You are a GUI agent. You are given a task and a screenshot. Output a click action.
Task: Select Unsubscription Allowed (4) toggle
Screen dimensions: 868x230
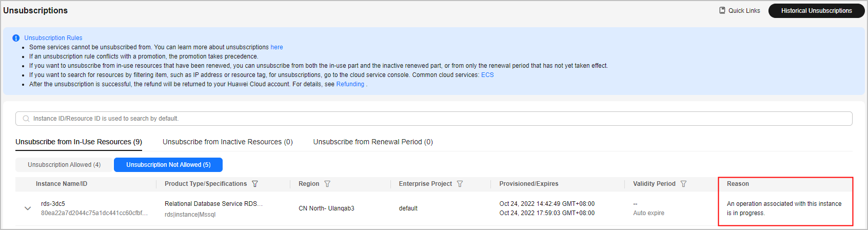pos(64,165)
